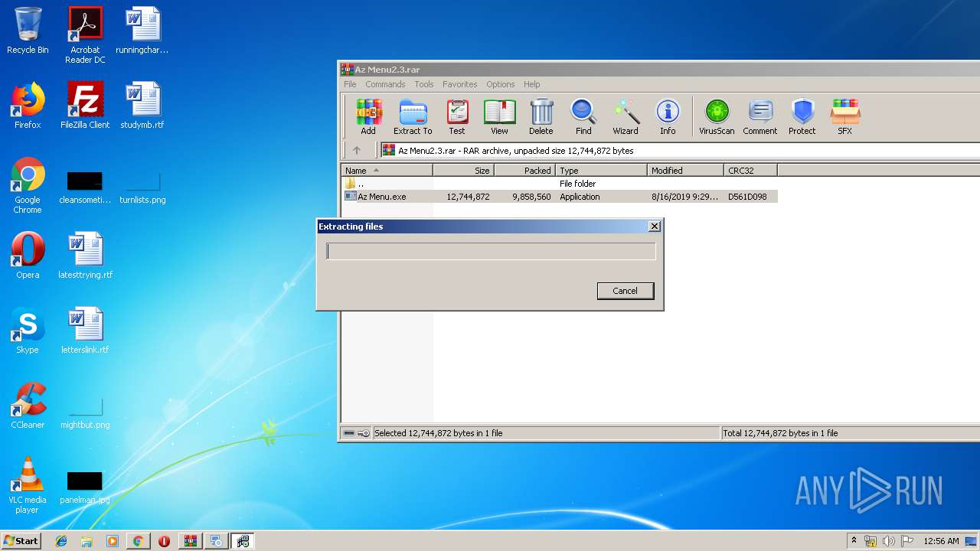The image size is (980, 551).
Task: Open the Favorites menu
Action: point(459,84)
